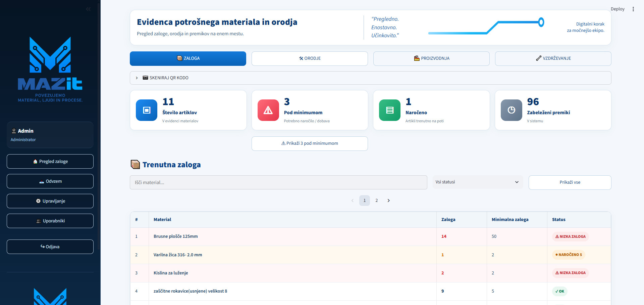Click the gray clock Zabeleženi premiki icon

[511, 110]
